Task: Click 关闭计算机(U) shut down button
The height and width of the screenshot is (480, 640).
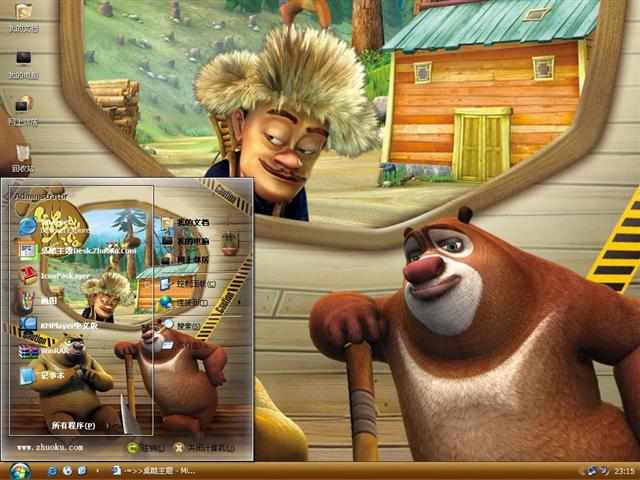Action: click(204, 448)
